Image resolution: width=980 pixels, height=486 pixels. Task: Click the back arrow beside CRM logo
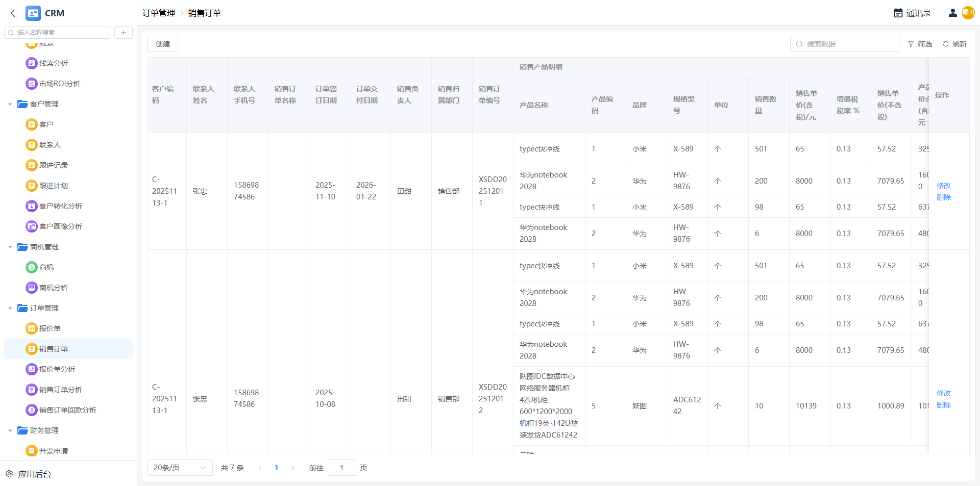click(13, 13)
